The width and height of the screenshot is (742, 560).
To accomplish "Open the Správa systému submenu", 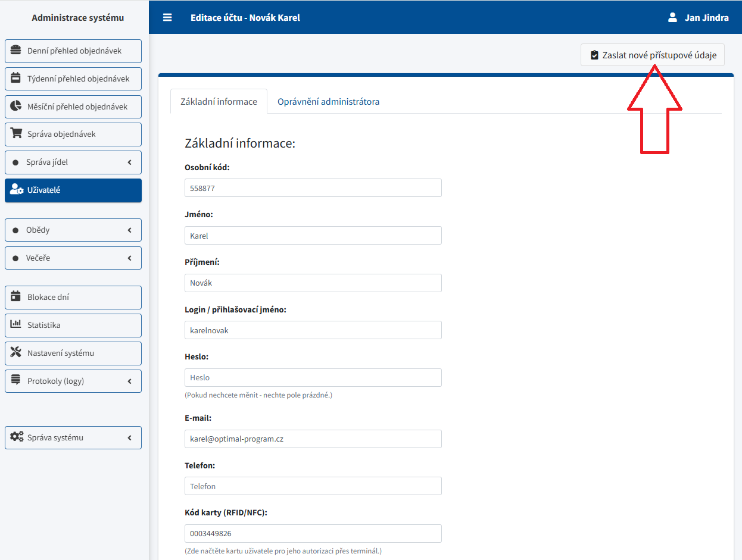I will click(x=73, y=437).
